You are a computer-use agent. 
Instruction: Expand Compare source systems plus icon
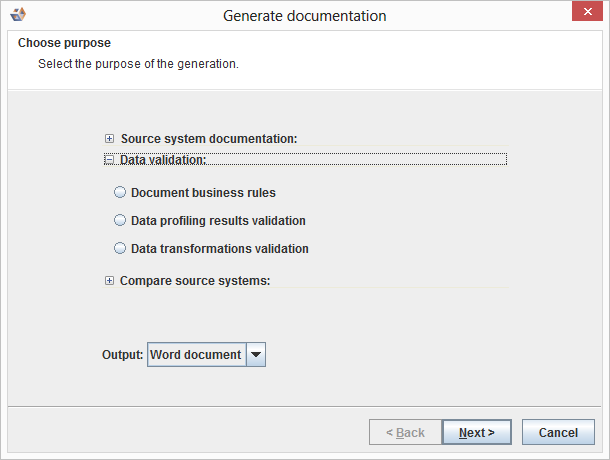click(110, 281)
